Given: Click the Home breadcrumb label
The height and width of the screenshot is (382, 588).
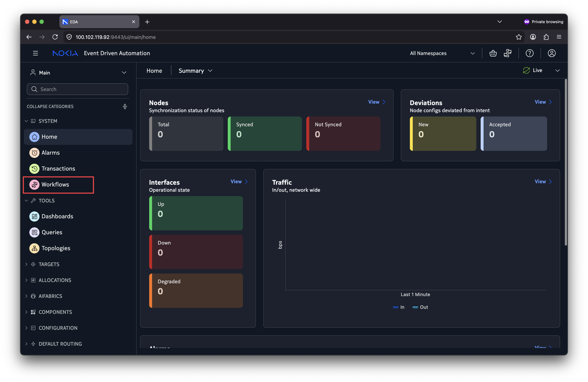Looking at the screenshot, I should pyautogui.click(x=154, y=71).
